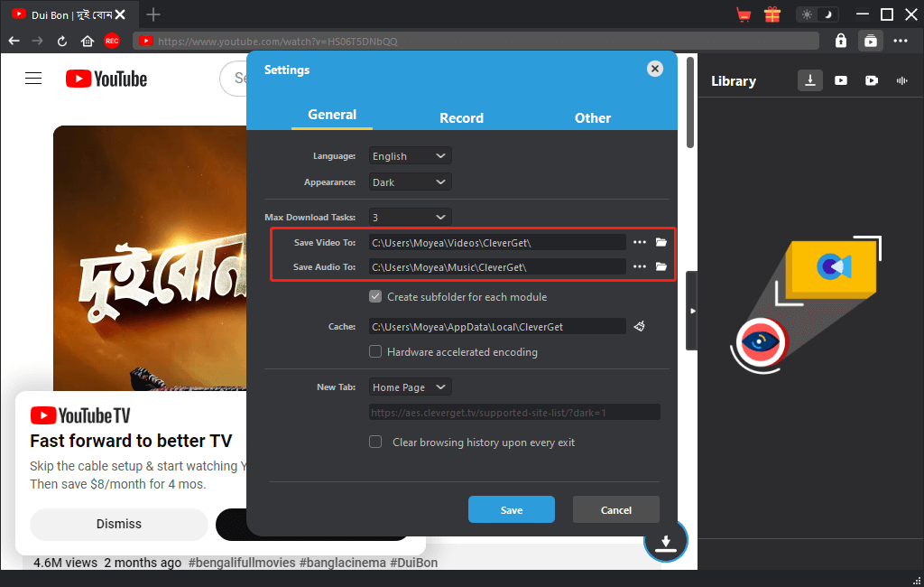Image resolution: width=924 pixels, height=587 pixels.
Task: Open the video save folder icon
Action: click(x=661, y=242)
